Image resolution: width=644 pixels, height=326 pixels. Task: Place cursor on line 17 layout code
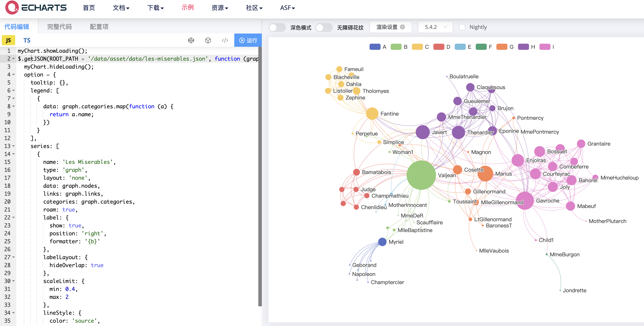point(67,178)
